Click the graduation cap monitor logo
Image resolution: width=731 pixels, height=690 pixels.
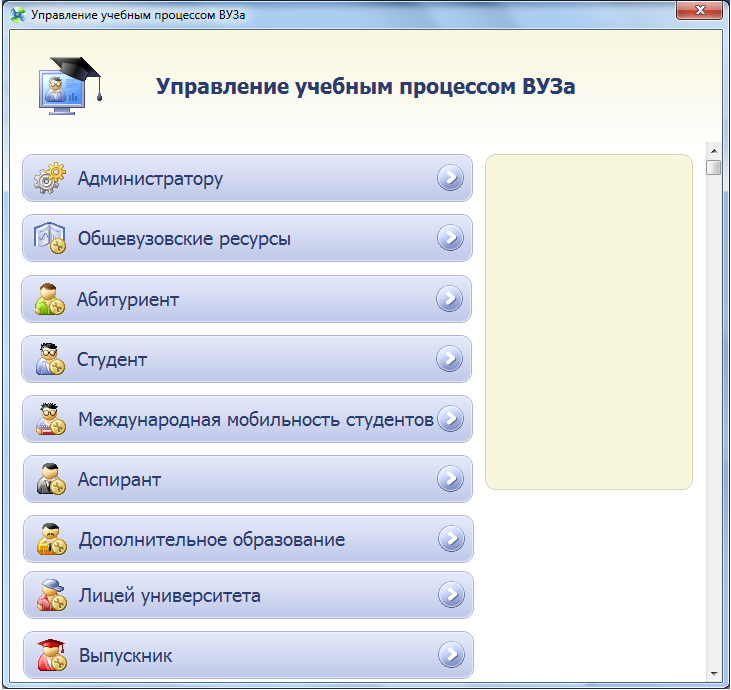(70, 86)
